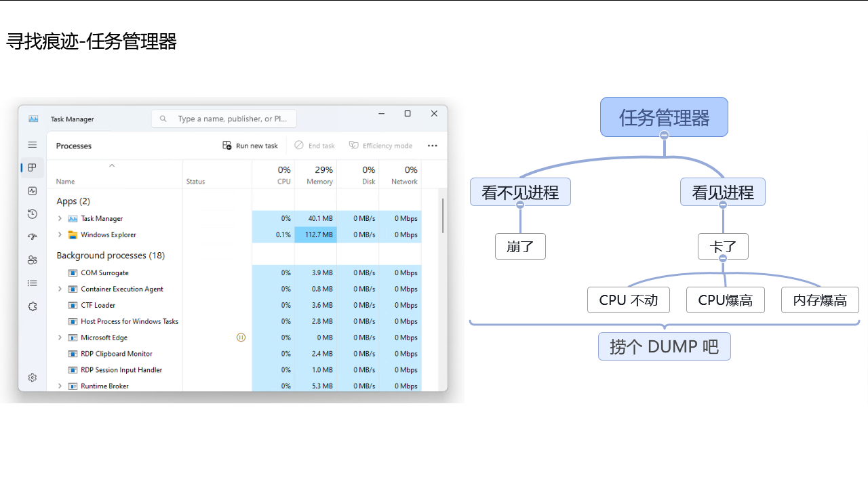Image resolution: width=868 pixels, height=488 pixels.
Task: Select the Processes icon in the sidebar
Action: pyautogui.click(x=32, y=167)
